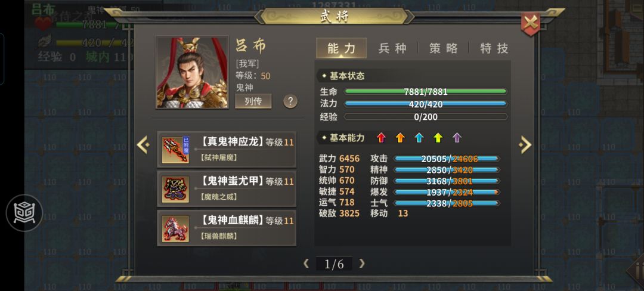Switch to the 策略 tab

tap(443, 48)
